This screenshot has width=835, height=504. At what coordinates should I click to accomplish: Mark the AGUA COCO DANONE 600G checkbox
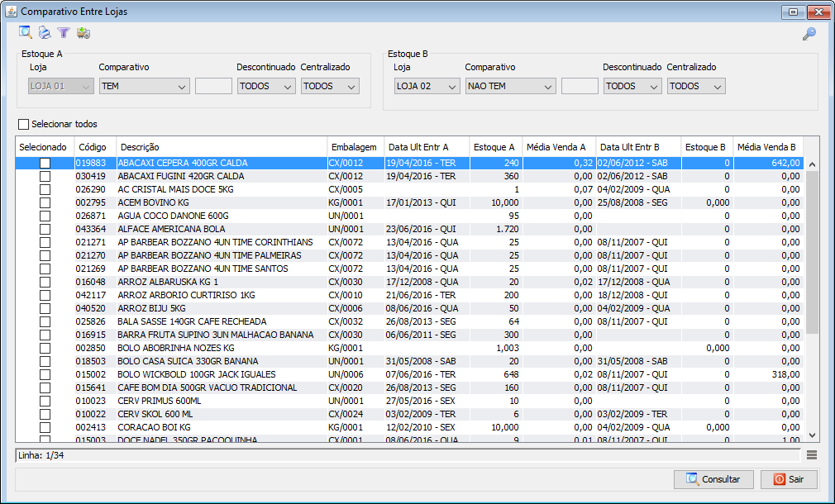[45, 216]
